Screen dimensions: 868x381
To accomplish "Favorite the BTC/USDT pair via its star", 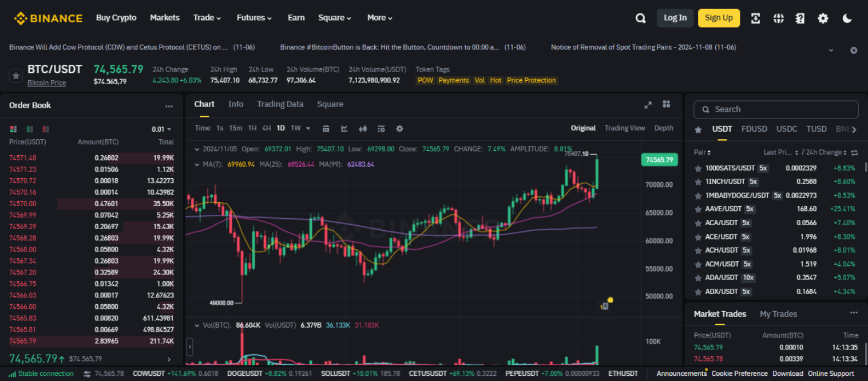I will [x=15, y=74].
